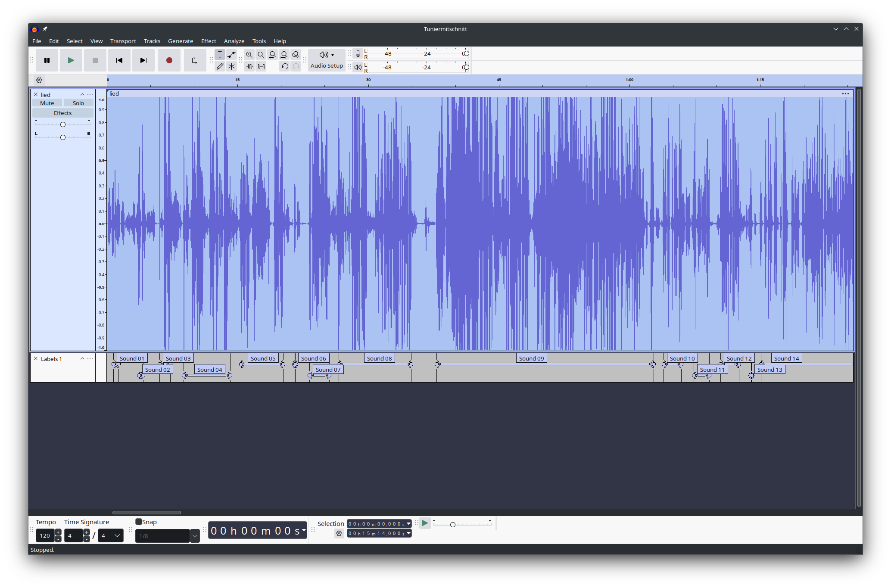Image resolution: width=891 pixels, height=588 pixels.
Task: Select the Multi-tool asterisk icon
Action: click(232, 66)
